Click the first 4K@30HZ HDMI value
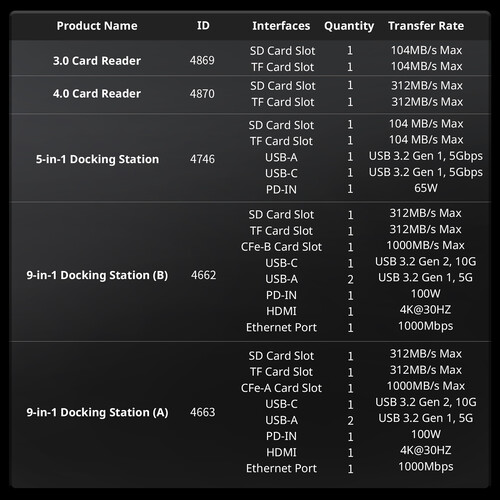500x500 pixels. [x=426, y=310]
